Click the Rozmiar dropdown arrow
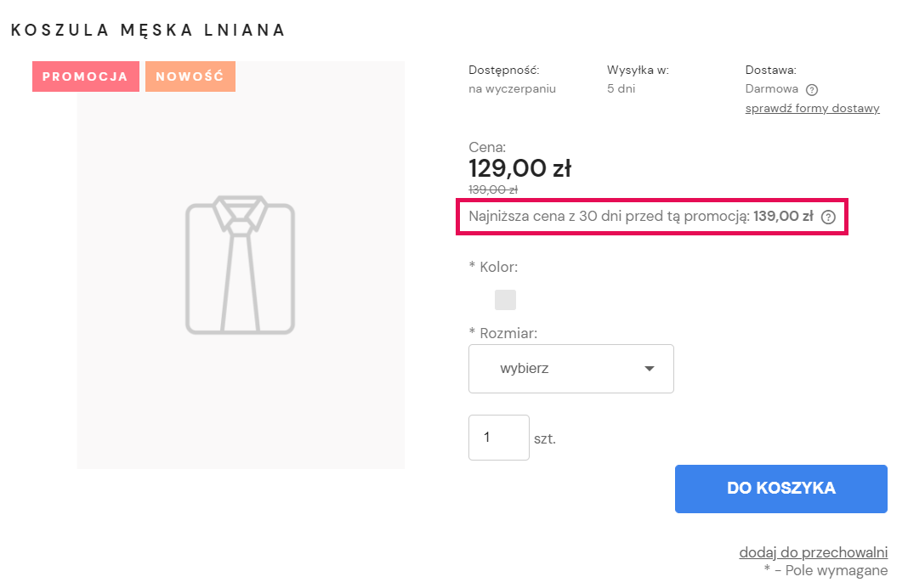Viewport: 908px width, 588px height. click(x=650, y=369)
